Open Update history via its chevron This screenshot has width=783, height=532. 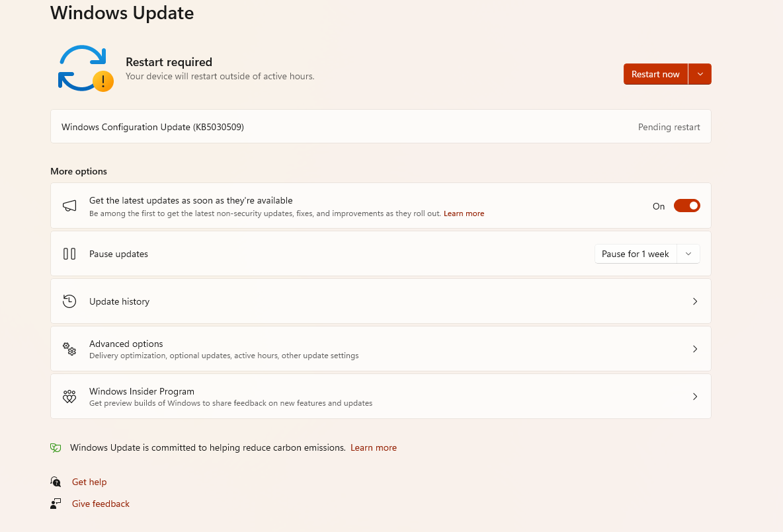(x=694, y=301)
